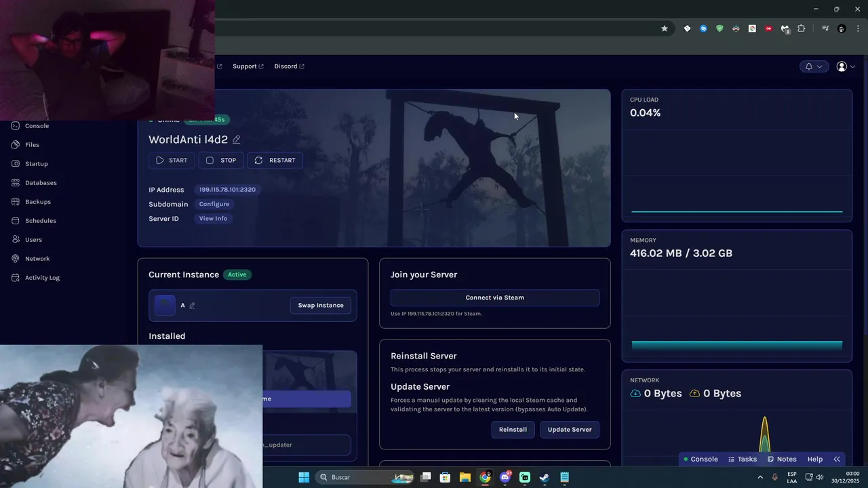The height and width of the screenshot is (488, 868).
Task: Show hidden system tray icons
Action: pyautogui.click(x=760, y=477)
